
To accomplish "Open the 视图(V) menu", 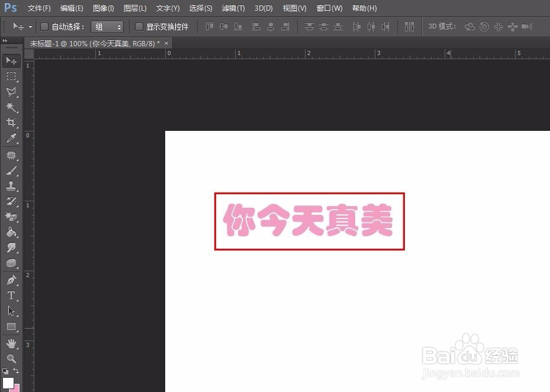I will [295, 8].
